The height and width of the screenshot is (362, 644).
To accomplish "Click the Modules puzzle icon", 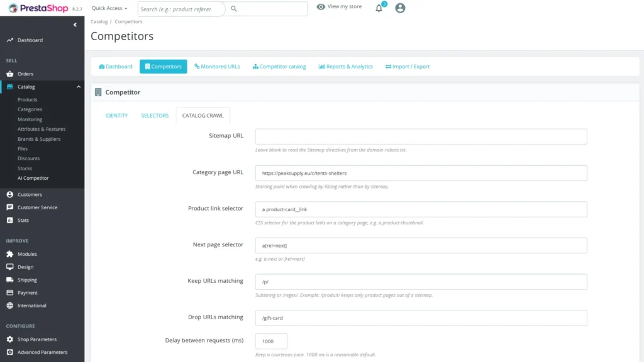I will 10,254.
